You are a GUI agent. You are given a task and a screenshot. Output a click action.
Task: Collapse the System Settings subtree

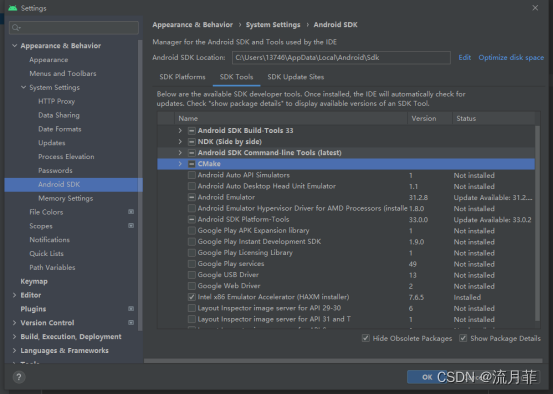23,87
